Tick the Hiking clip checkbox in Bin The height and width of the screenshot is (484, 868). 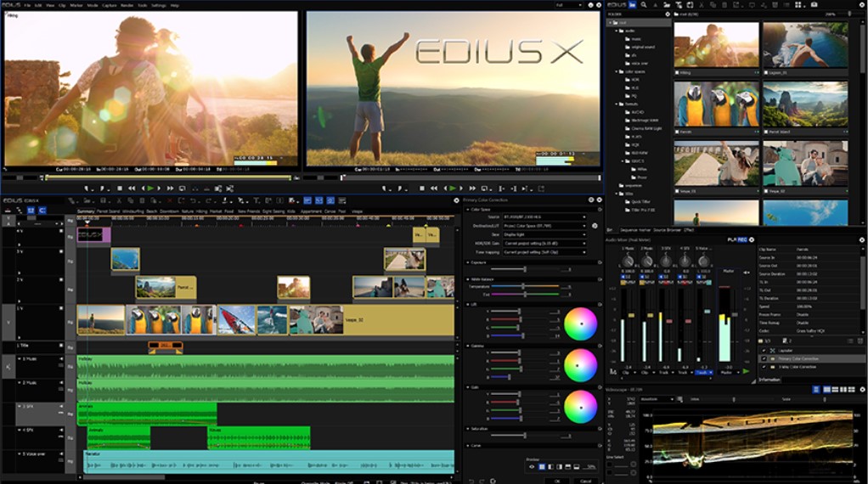click(676, 72)
